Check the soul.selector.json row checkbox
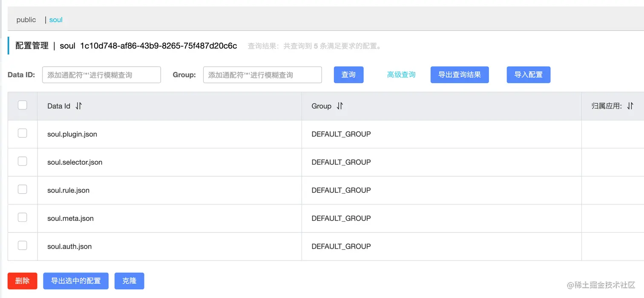 pyautogui.click(x=23, y=161)
